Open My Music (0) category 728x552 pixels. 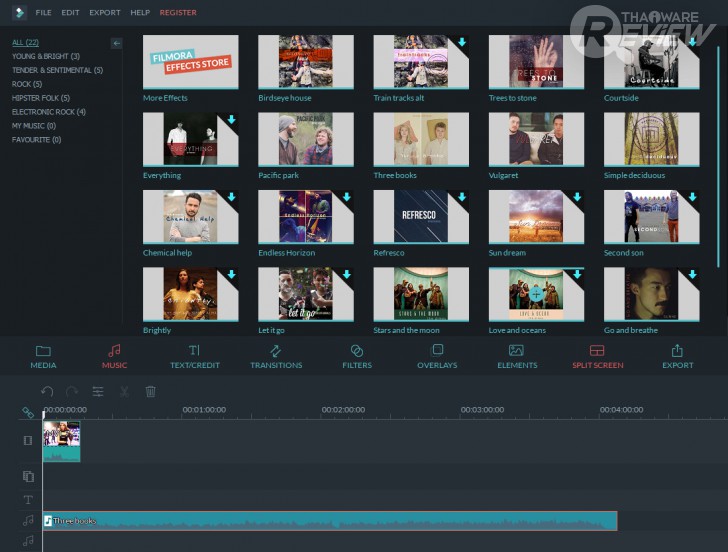(x=33, y=126)
